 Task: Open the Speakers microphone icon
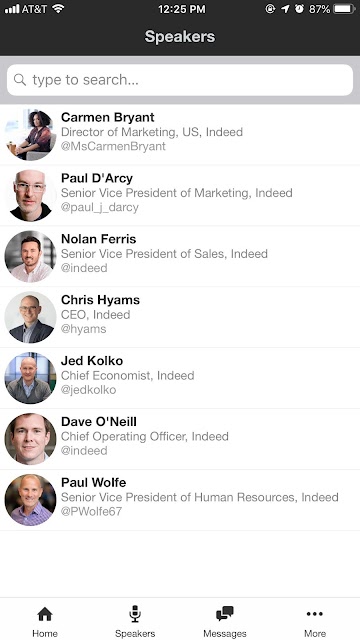pos(135,613)
